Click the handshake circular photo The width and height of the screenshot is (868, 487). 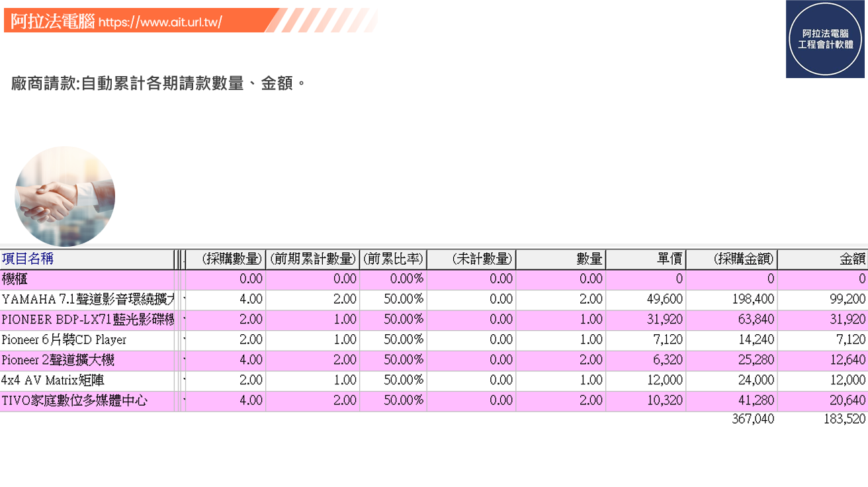click(65, 197)
